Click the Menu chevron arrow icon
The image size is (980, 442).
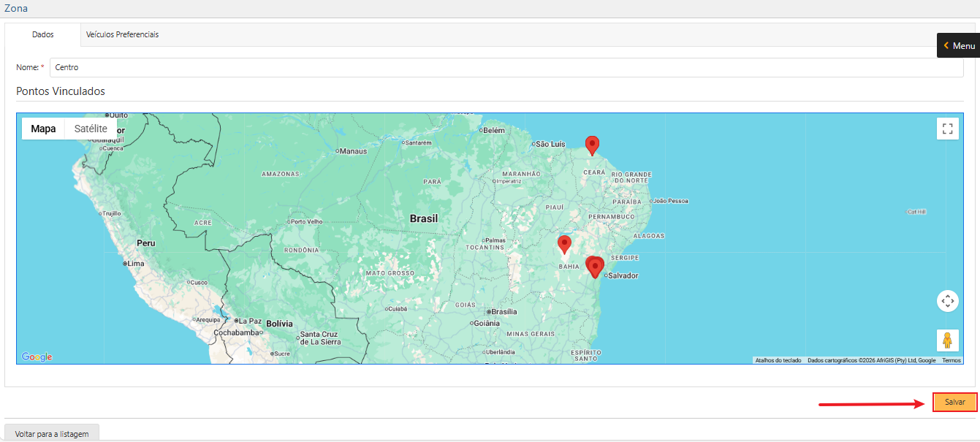coord(946,45)
